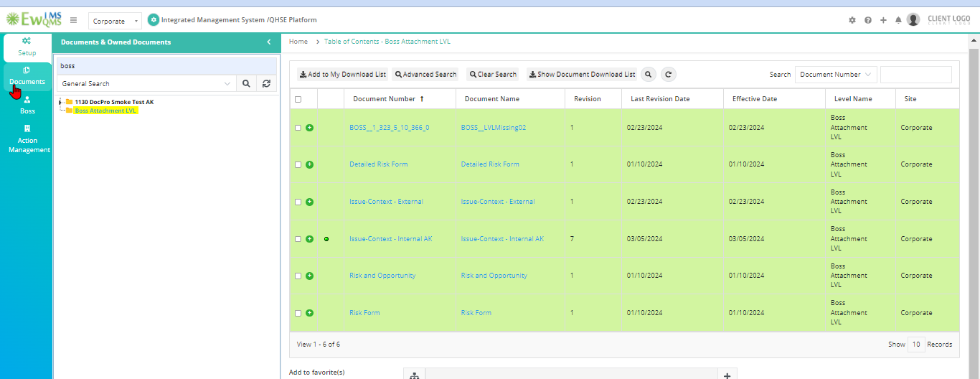This screenshot has height=379, width=980.
Task: Click green plus for Detailed Risk Form row
Action: (309, 164)
